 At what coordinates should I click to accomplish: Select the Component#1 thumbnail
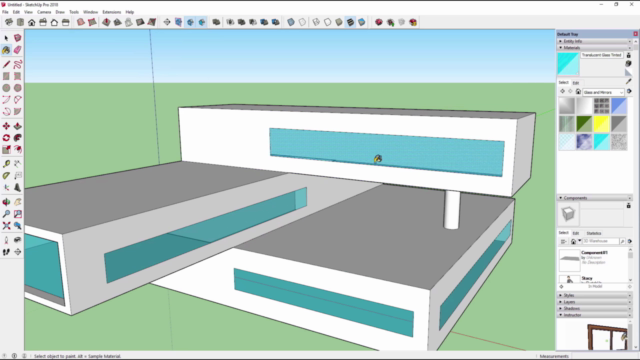pyautogui.click(x=569, y=260)
